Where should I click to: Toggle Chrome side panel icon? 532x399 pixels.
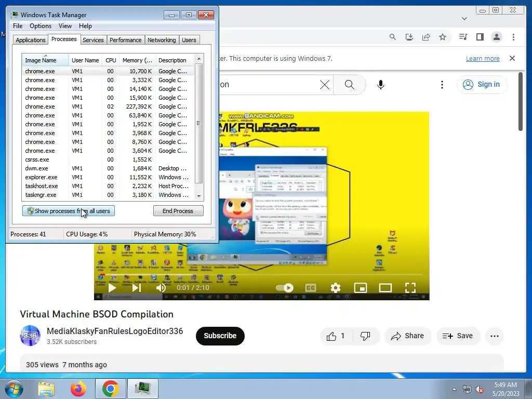pos(480,37)
